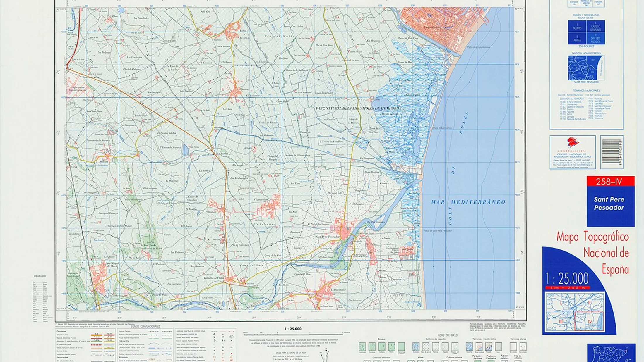Click the Parc Natural dels Aiguamolls label
The width and height of the screenshot is (644, 362).
[358, 108]
